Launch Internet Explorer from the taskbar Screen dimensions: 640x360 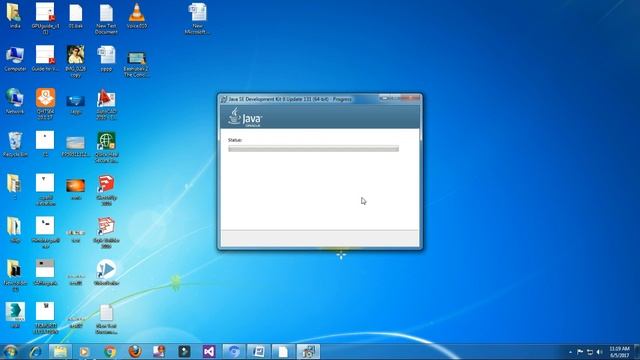(36, 351)
